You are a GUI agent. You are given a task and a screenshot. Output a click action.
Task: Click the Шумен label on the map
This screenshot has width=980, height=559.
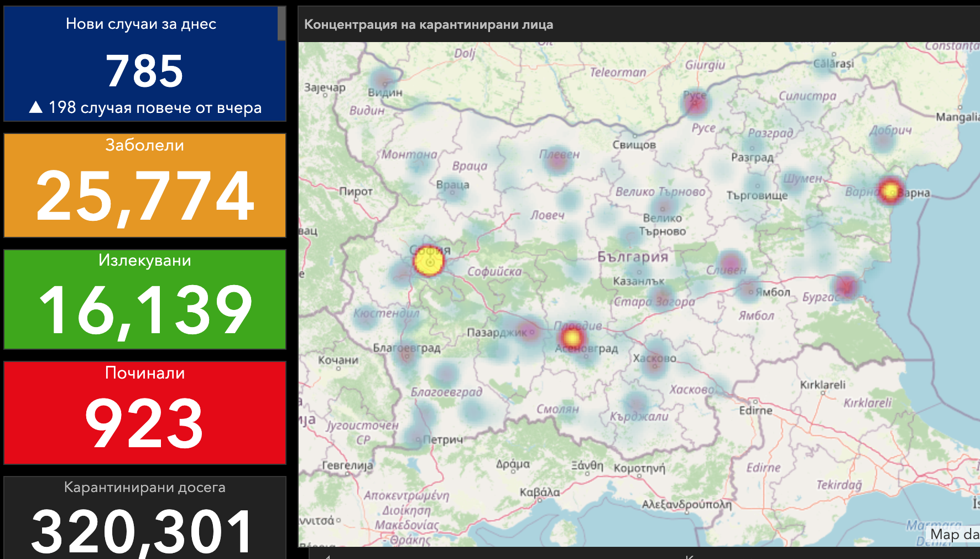pyautogui.click(x=802, y=179)
